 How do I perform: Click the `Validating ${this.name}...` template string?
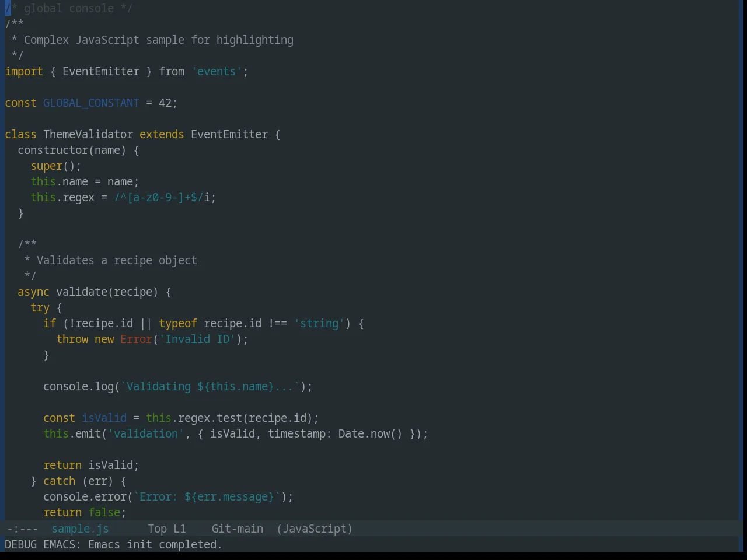pos(210,386)
